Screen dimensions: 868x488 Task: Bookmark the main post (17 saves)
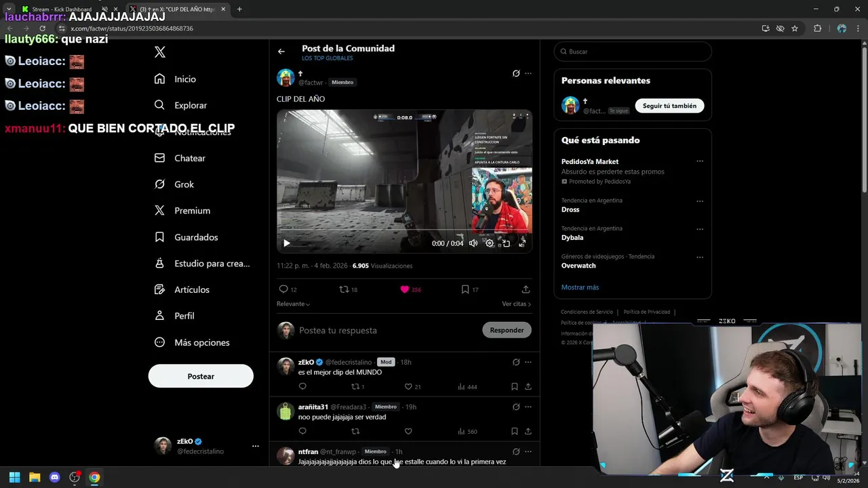[x=470, y=289]
